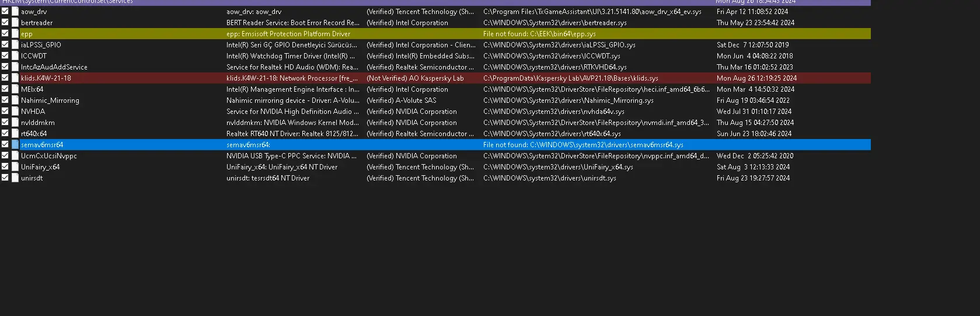Click 'BERT Reader Service' description
Screen dimensions: 980x316
(x=293, y=23)
